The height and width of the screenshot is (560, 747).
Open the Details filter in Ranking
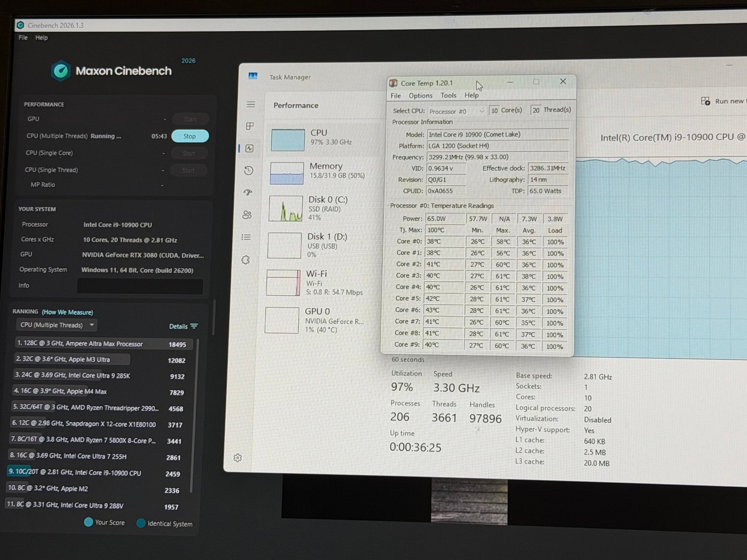coord(183,326)
